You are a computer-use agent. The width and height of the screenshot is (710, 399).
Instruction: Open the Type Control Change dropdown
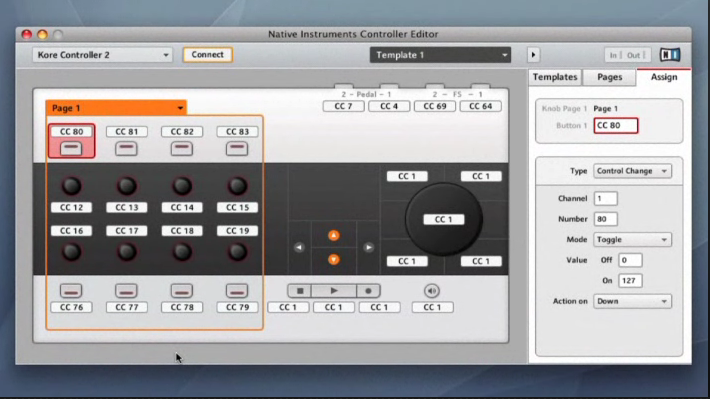pyautogui.click(x=632, y=171)
